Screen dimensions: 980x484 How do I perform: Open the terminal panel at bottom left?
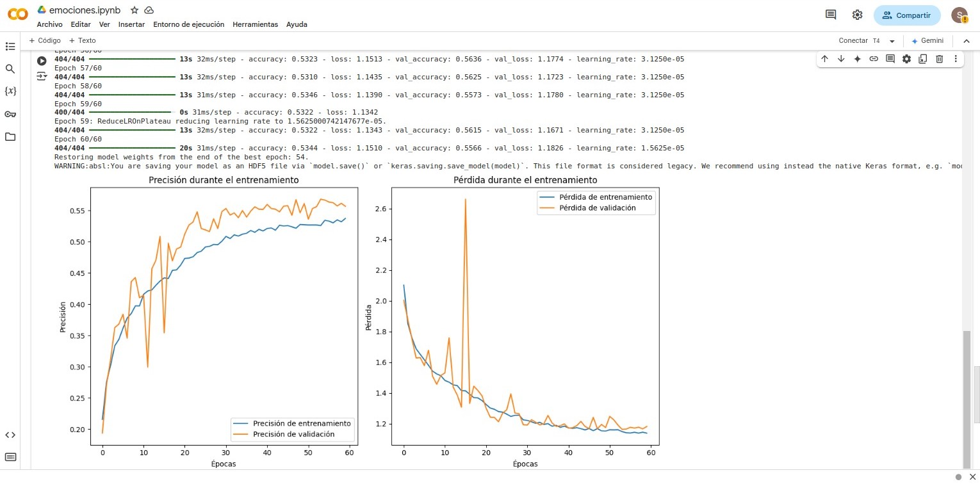(10, 457)
